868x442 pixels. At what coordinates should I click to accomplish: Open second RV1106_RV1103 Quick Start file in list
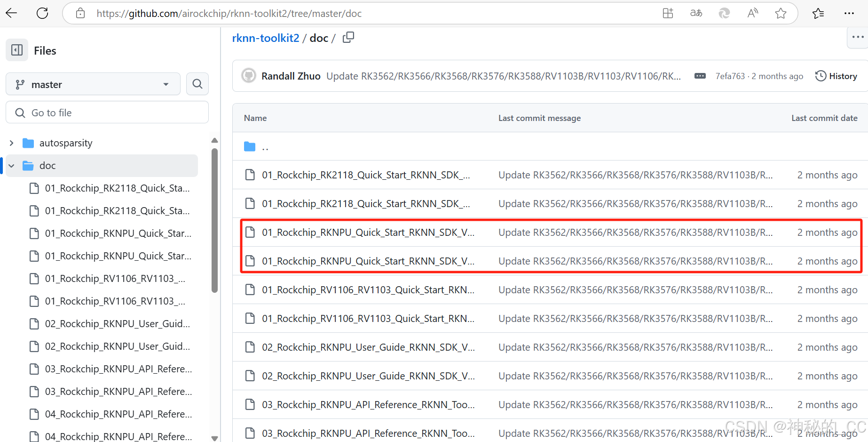pyautogui.click(x=368, y=319)
